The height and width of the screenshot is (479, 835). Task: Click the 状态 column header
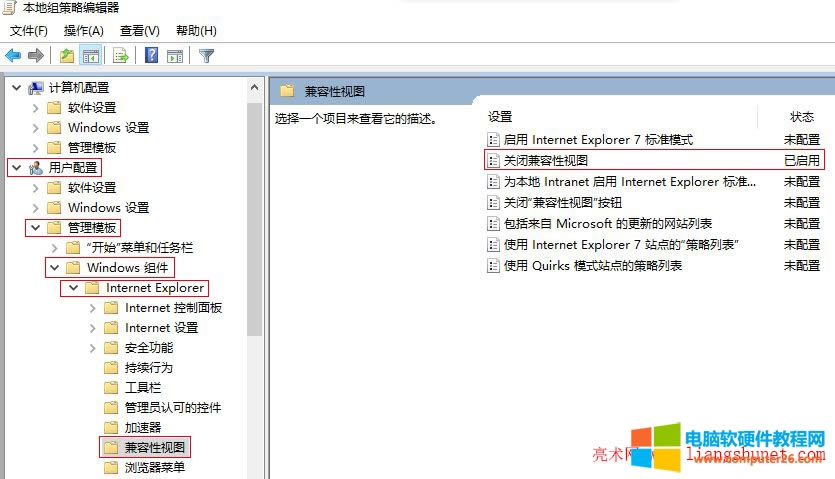pyautogui.click(x=802, y=117)
